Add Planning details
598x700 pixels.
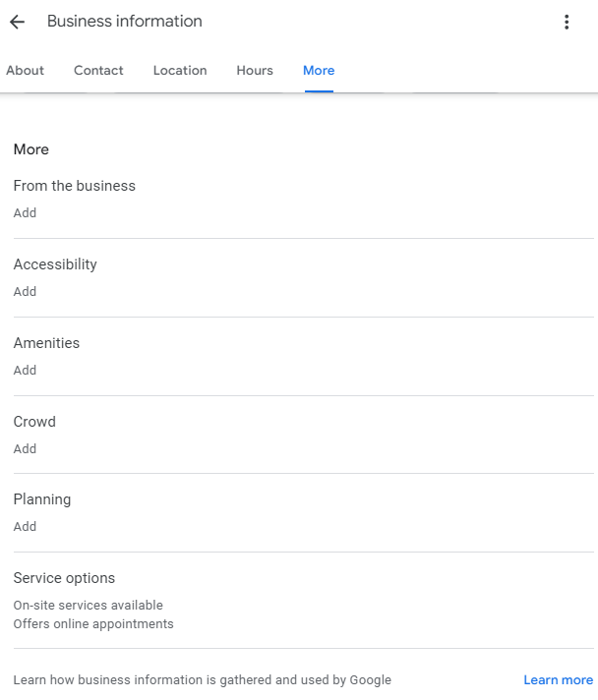pyautogui.click(x=25, y=526)
